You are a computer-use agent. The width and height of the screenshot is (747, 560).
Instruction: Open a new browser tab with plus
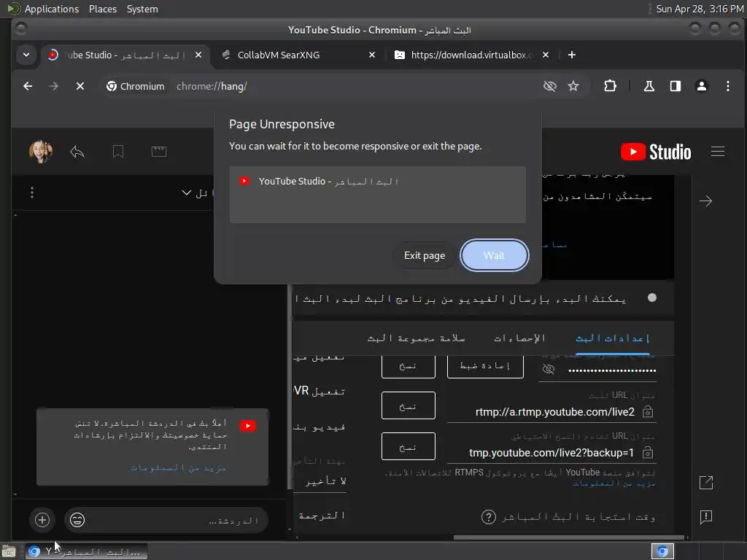572,55
